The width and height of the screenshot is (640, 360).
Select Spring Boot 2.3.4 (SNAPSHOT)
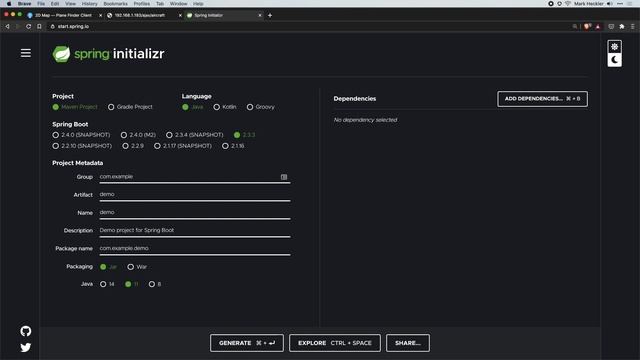pyautogui.click(x=169, y=135)
